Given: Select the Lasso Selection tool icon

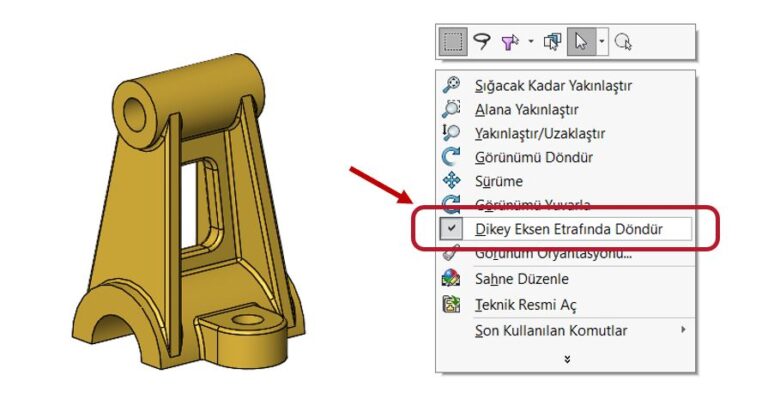Looking at the screenshot, I should click(482, 42).
